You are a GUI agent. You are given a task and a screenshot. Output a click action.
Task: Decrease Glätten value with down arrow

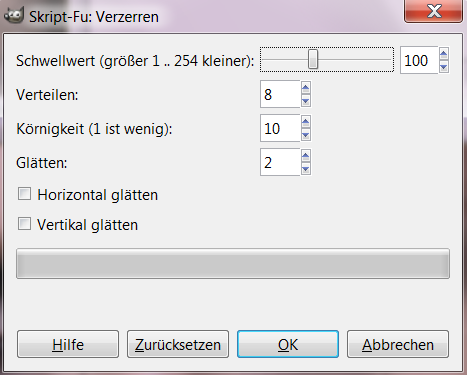305,169
